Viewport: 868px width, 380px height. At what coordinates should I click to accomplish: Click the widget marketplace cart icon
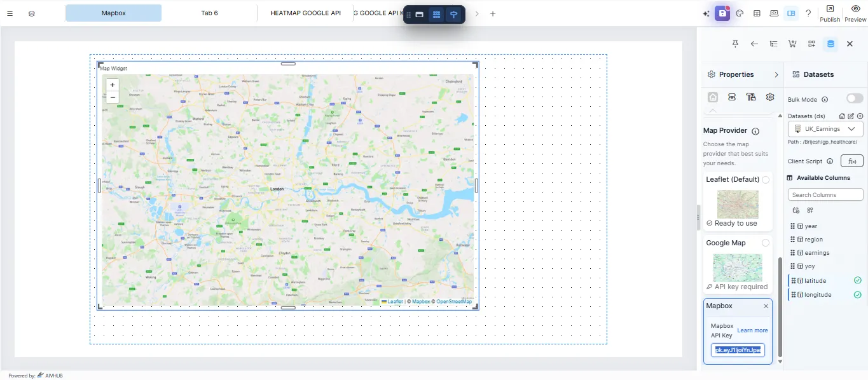tap(792, 43)
